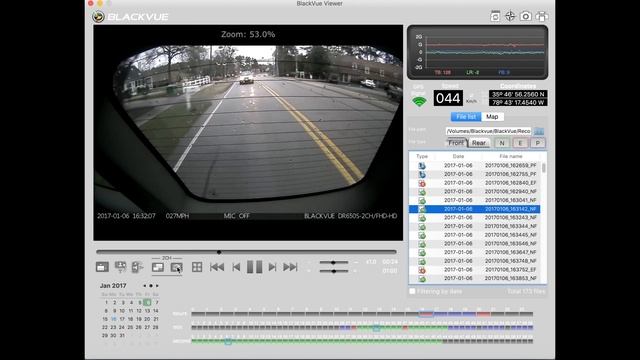Skip to the previous file
Screen dimensions: 640x360
click(217, 267)
